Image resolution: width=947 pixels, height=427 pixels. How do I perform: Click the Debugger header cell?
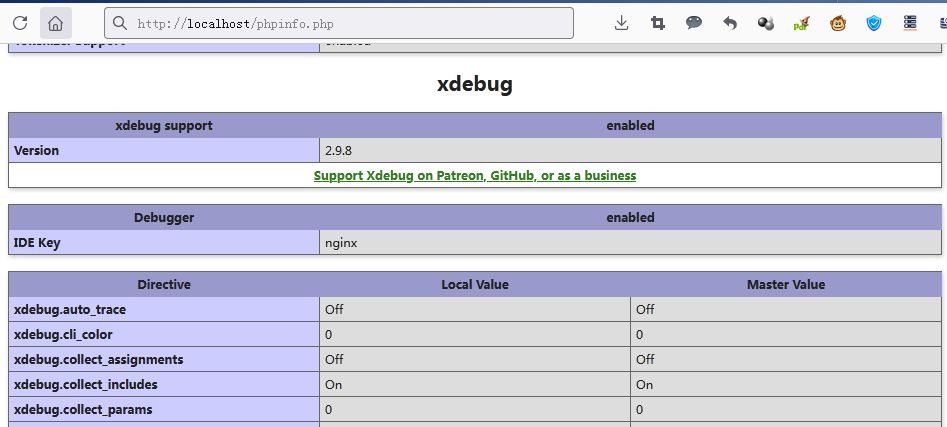(164, 217)
